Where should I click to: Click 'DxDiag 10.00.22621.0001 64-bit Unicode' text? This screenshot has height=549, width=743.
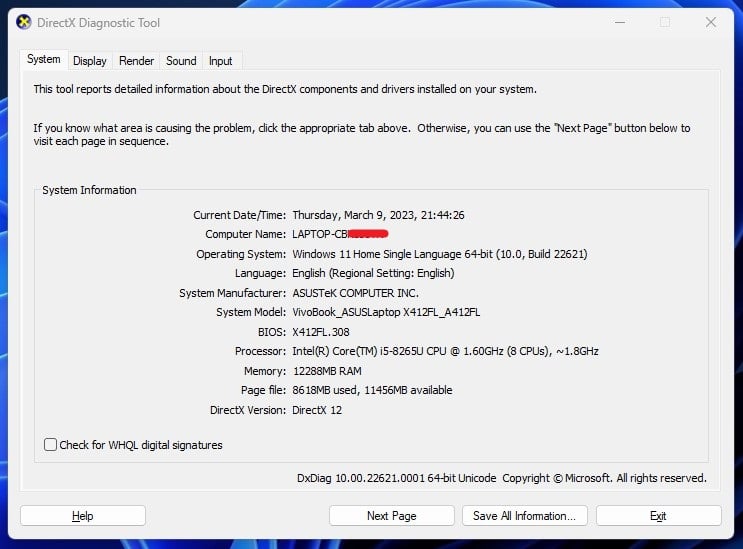(x=396, y=478)
